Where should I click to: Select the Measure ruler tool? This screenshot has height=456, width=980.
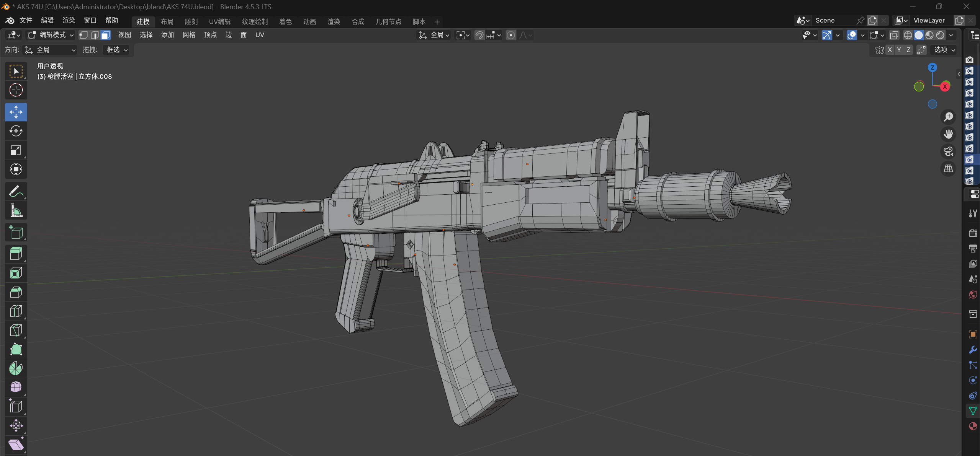tap(16, 210)
